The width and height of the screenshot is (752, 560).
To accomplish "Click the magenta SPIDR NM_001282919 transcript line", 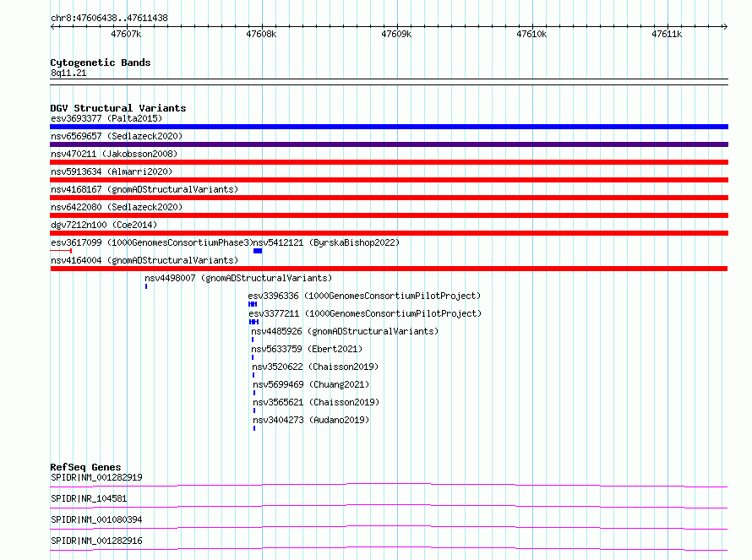I will point(389,485).
